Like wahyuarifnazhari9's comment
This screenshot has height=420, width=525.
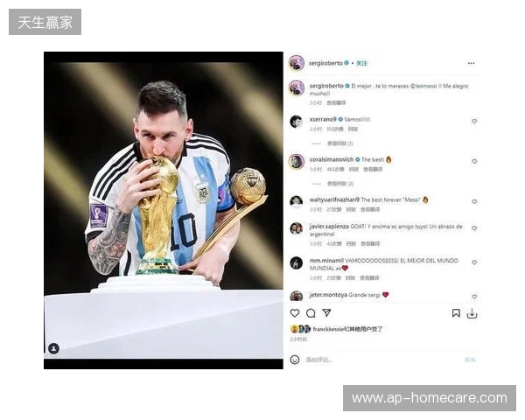474,201
